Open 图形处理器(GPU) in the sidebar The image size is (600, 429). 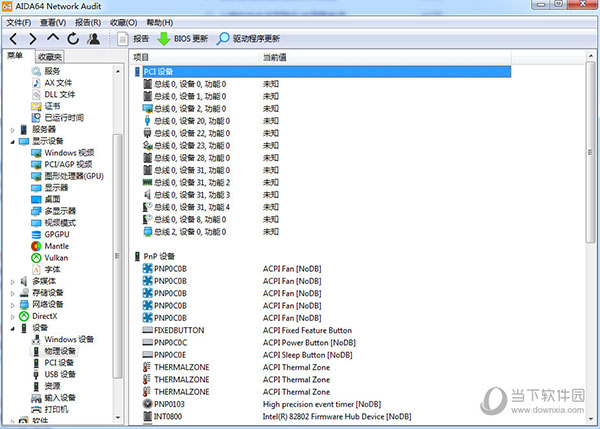click(73, 175)
